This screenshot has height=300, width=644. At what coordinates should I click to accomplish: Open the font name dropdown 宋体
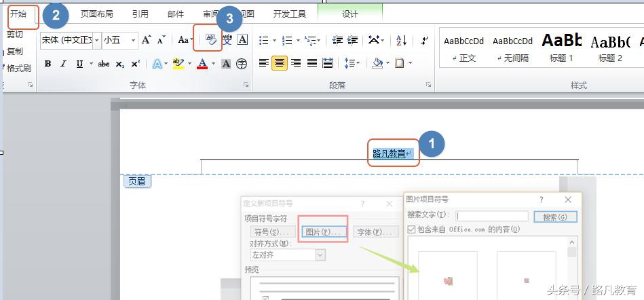(x=97, y=40)
